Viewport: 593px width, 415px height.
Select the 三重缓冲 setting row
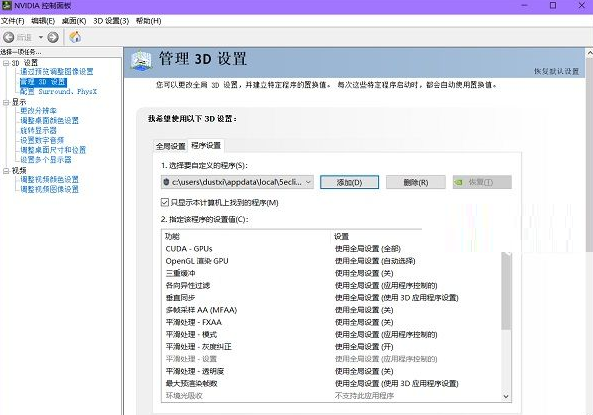[x=331, y=273]
